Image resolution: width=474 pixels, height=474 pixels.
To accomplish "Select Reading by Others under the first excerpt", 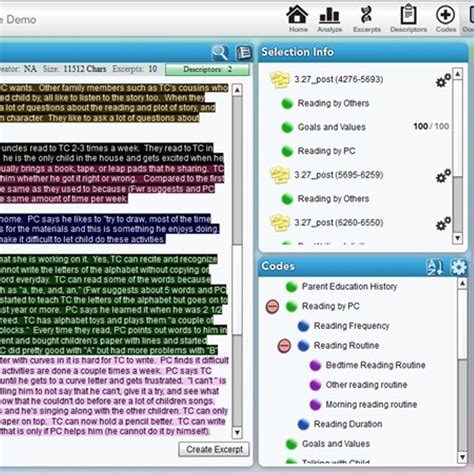I will [333, 103].
